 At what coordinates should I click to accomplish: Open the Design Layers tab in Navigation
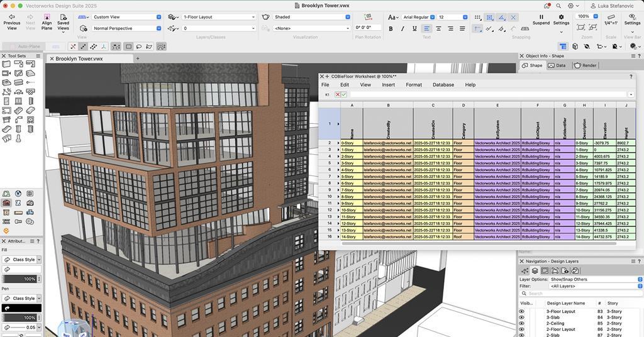pos(535,271)
